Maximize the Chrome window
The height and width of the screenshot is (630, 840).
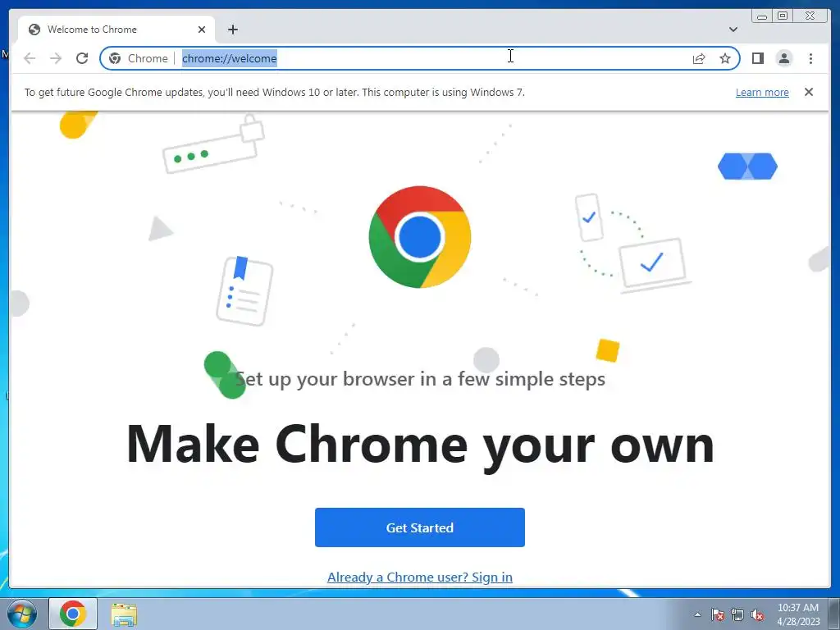coord(783,16)
